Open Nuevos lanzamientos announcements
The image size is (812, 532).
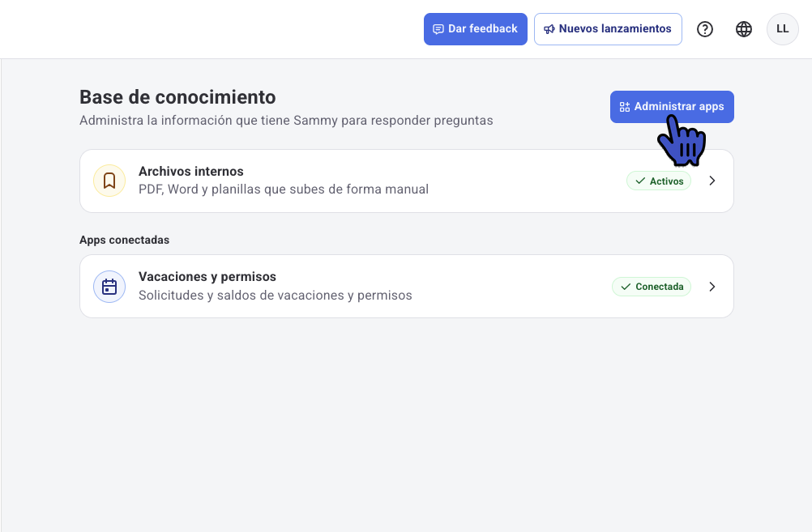click(608, 29)
